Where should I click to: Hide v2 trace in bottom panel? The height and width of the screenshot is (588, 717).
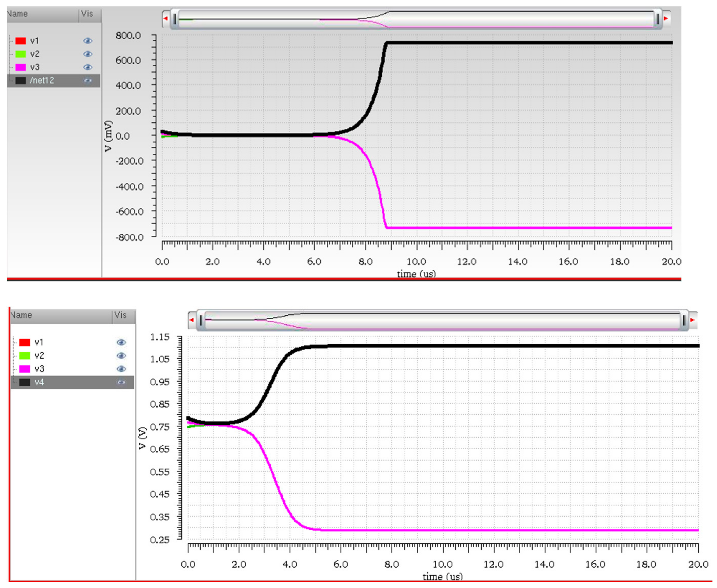click(x=121, y=355)
